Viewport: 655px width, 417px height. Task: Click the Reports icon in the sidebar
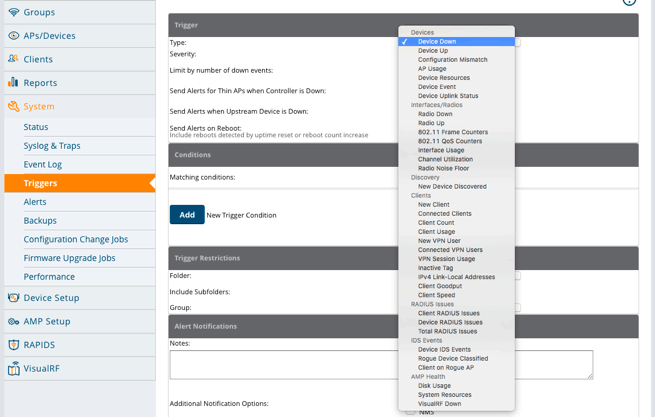click(x=13, y=83)
